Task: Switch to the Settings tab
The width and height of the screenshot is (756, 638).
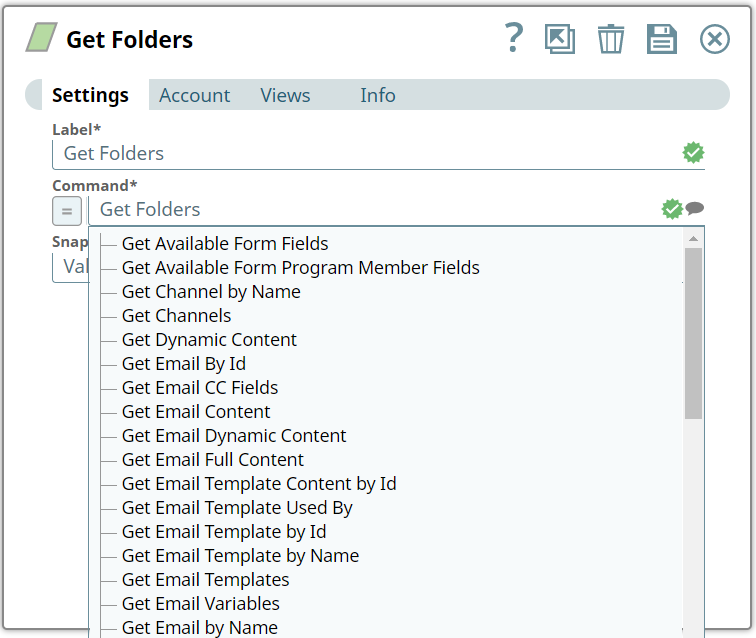Action: [90, 95]
